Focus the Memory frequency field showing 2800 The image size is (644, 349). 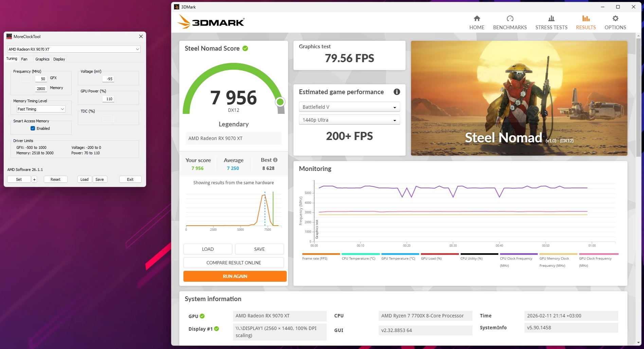[41, 89]
